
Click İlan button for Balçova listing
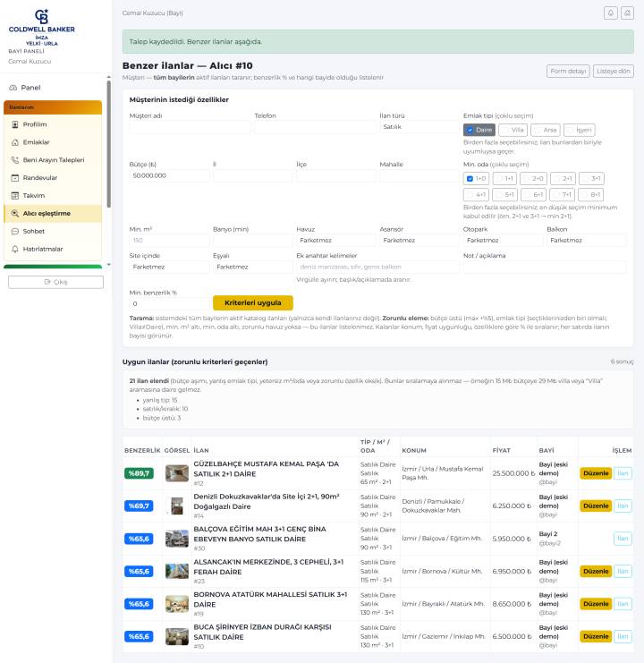point(623,539)
